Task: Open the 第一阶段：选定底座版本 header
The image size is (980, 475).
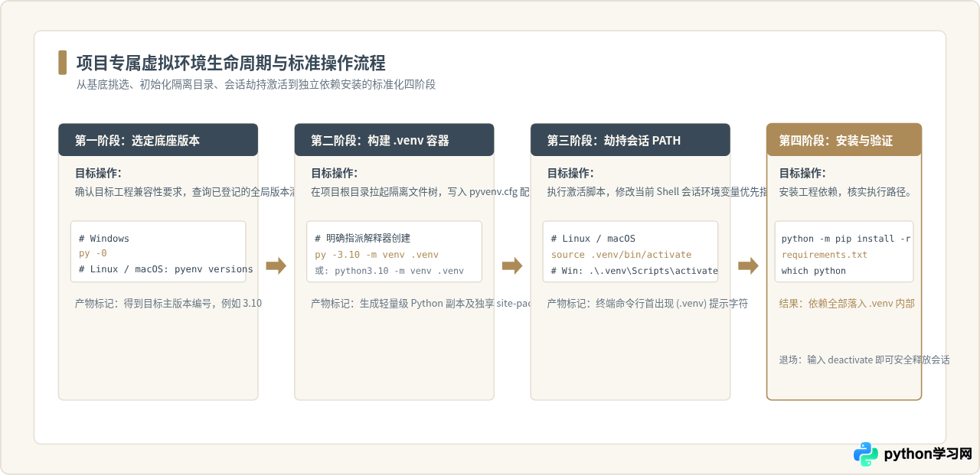Action: [158, 140]
